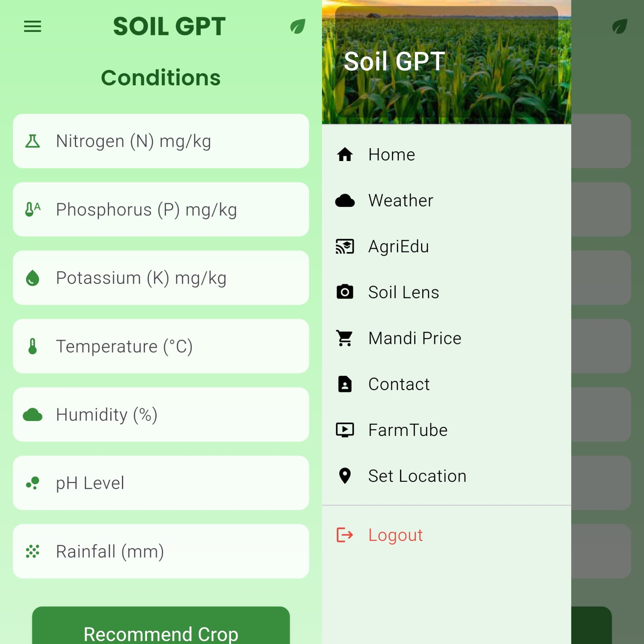Click into the Temperature (°C) input
The width and height of the screenshot is (644, 644).
click(x=161, y=347)
